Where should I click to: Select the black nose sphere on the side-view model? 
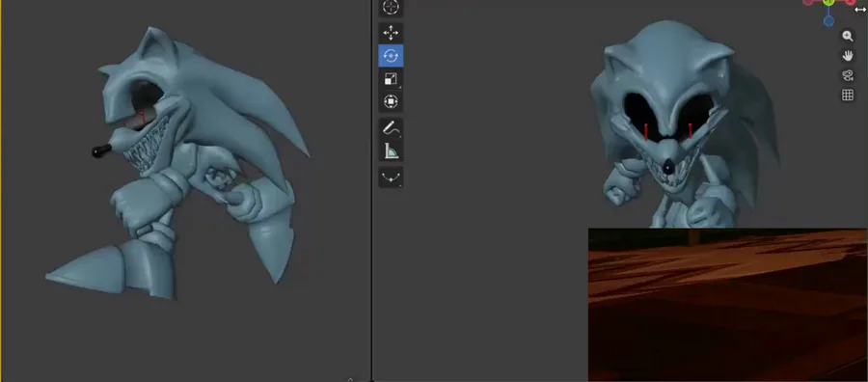click(x=100, y=150)
